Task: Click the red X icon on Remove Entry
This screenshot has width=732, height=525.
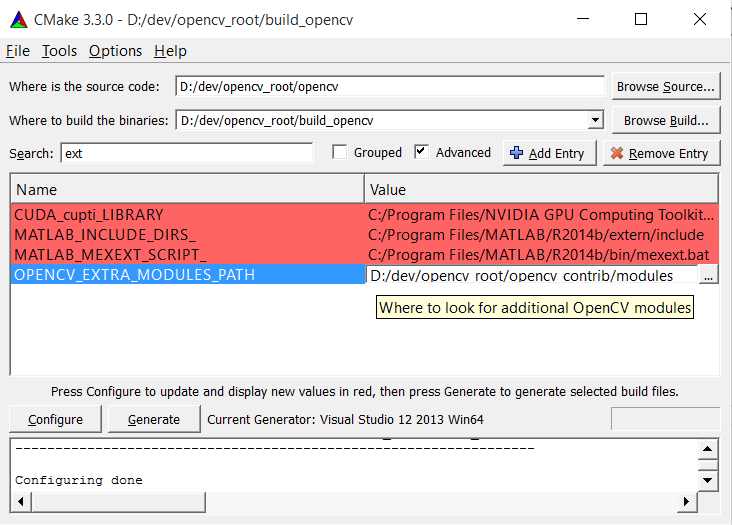Action: coord(617,153)
